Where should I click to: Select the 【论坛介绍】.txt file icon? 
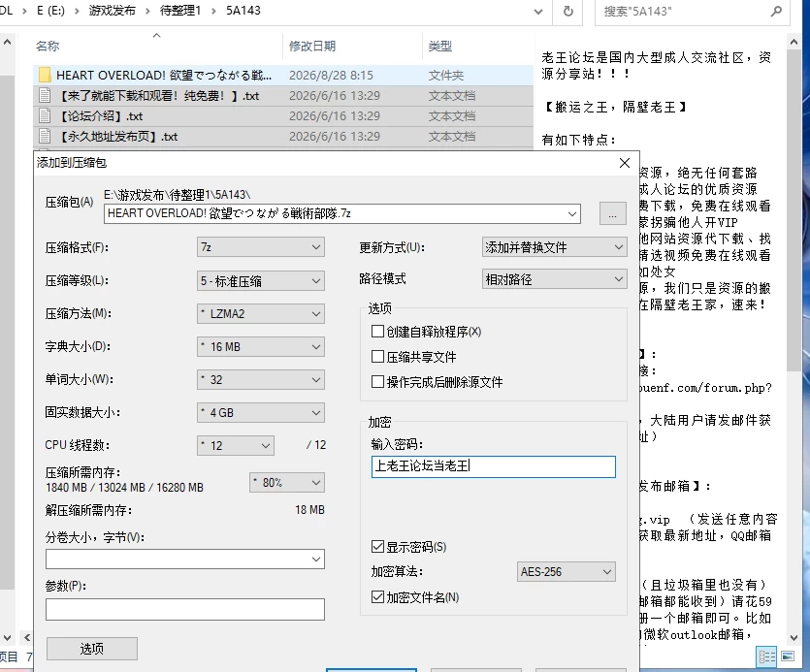[45, 116]
